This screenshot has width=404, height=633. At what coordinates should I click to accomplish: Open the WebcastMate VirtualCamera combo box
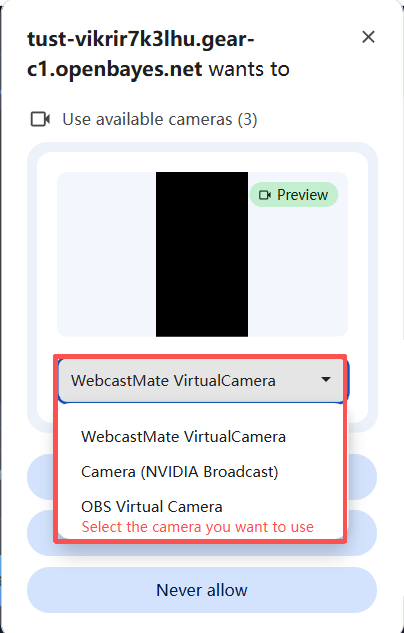201,380
